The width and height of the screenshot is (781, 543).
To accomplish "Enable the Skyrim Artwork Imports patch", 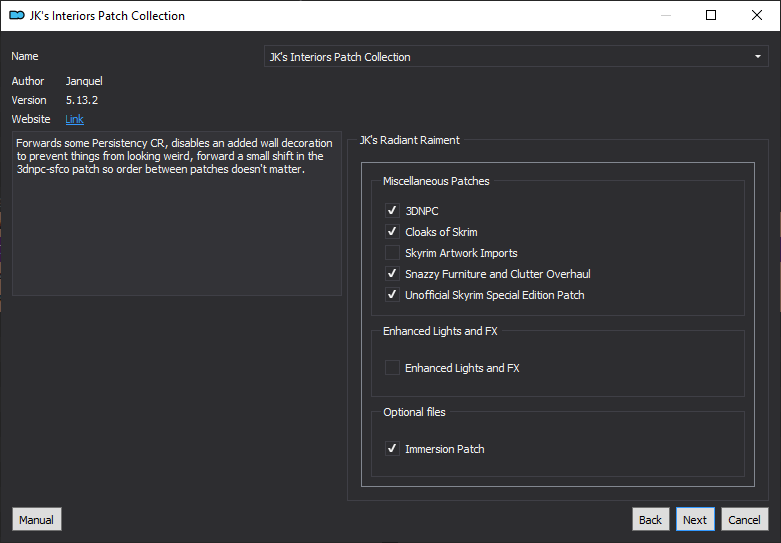I will [392, 253].
